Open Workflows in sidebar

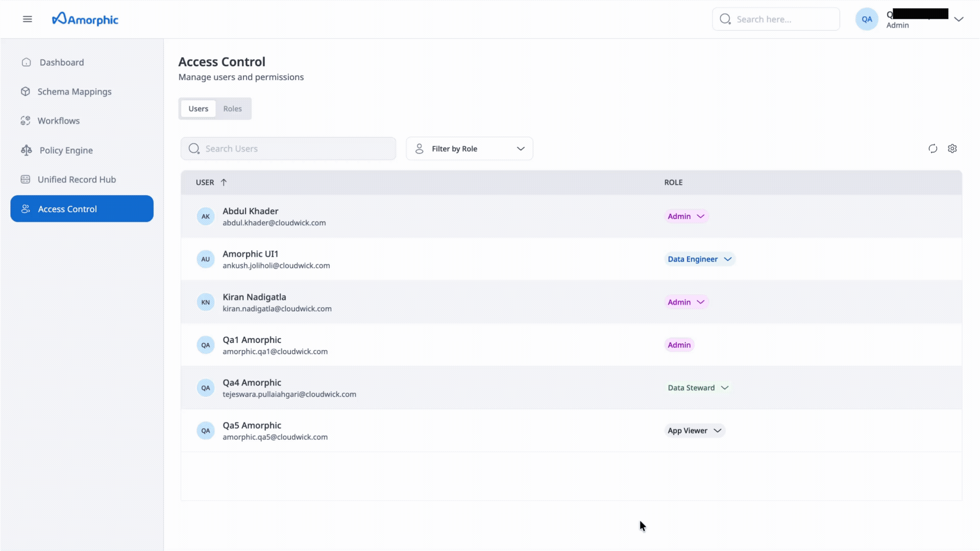(58, 121)
